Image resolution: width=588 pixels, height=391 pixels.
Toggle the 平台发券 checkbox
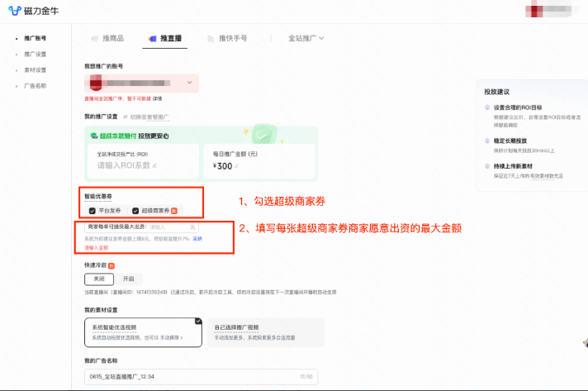click(x=92, y=211)
